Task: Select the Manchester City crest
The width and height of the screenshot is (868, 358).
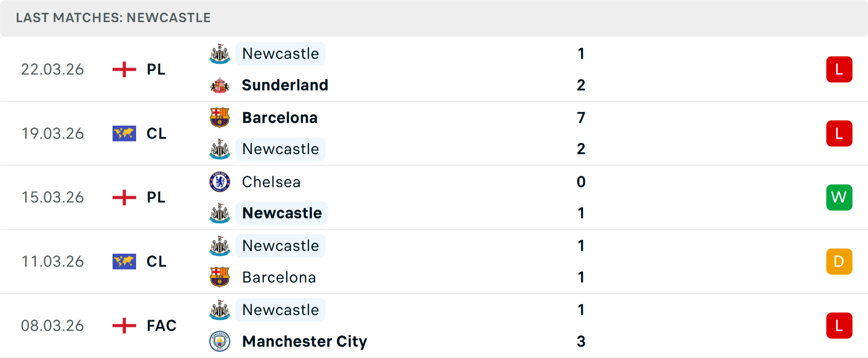Action: pyautogui.click(x=220, y=342)
